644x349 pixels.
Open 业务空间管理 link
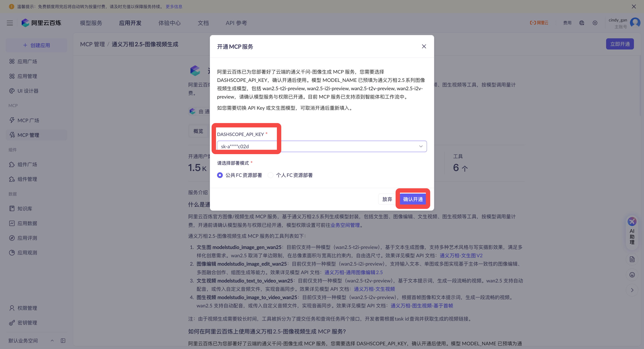[345, 225]
